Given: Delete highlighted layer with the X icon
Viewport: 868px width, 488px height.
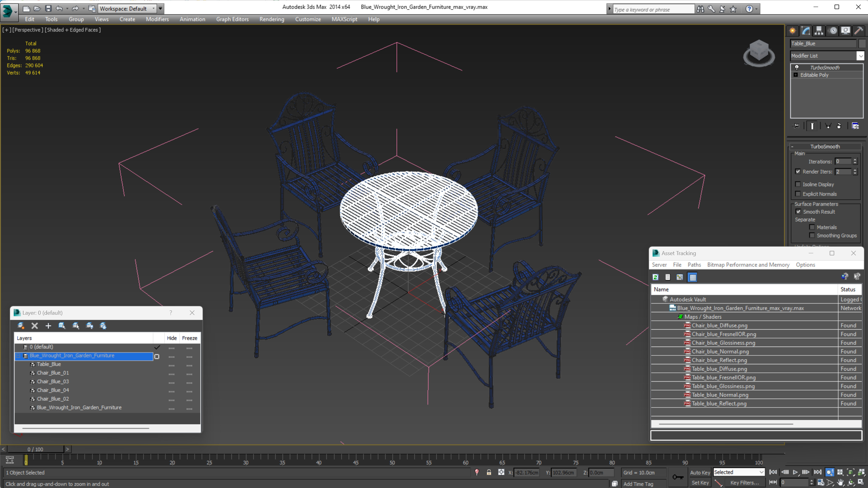Looking at the screenshot, I should tap(34, 326).
